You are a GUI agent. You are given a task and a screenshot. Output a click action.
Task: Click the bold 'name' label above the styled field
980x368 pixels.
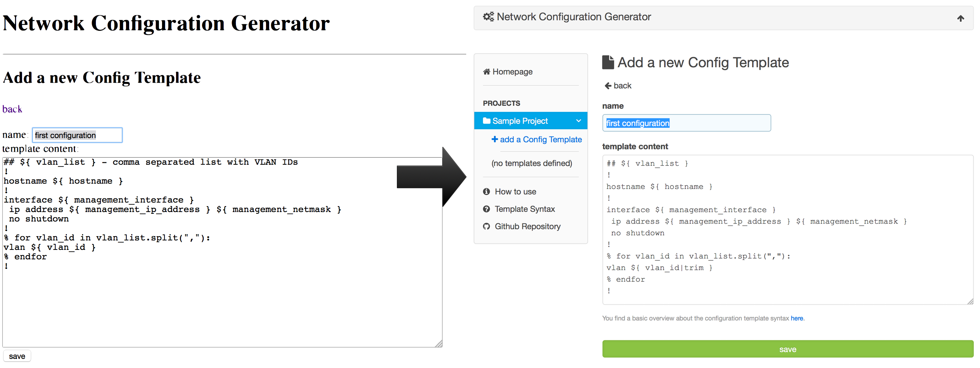613,106
